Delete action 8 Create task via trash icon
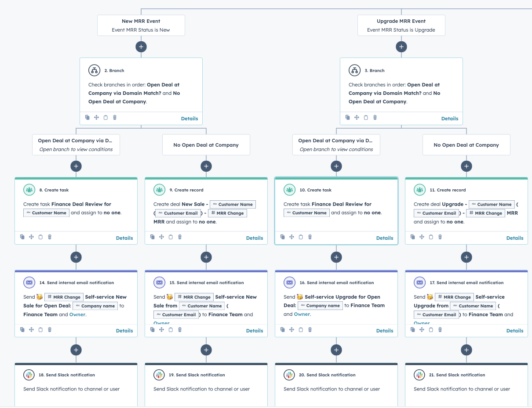This screenshot has width=532, height=408. 50,237
